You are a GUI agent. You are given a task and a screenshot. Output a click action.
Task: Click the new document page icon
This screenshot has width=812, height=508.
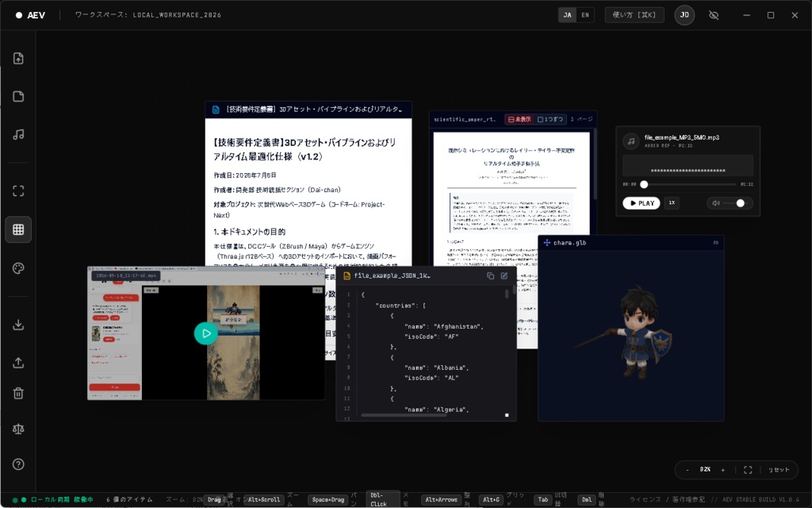pos(18,96)
